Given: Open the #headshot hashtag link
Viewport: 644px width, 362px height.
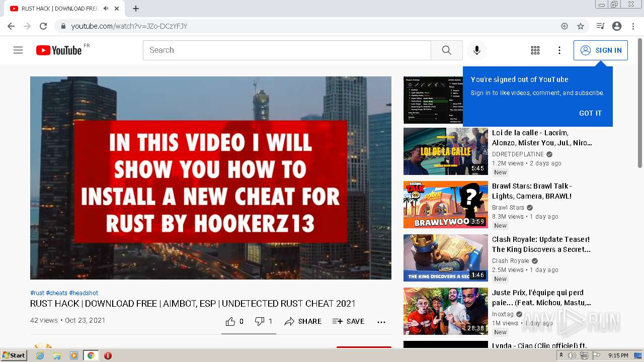Looking at the screenshot, I should (84, 293).
